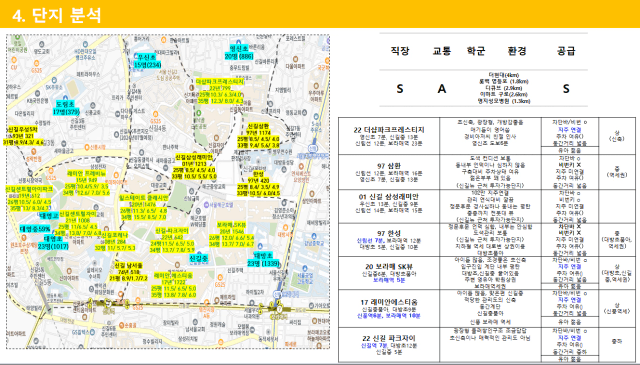Click '지주 연결' in the 더샵파크프레스티지 row
640x365 pixels.
(x=570, y=129)
